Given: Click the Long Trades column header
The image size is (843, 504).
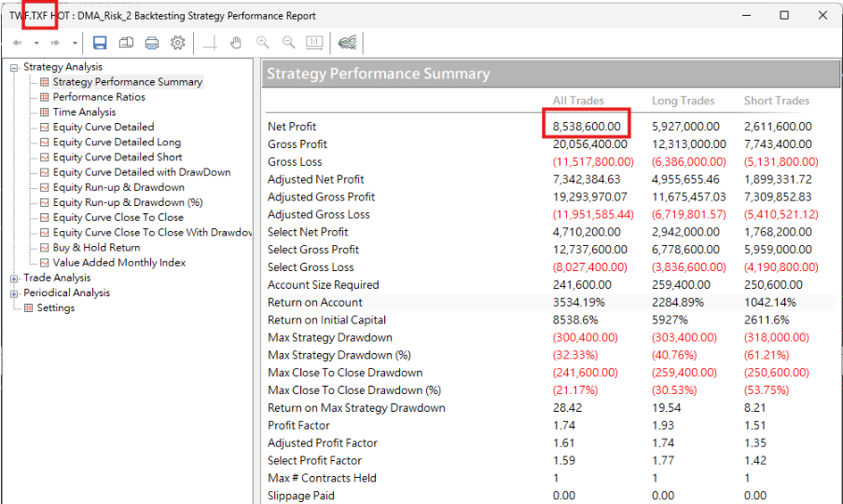Looking at the screenshot, I should (x=684, y=101).
